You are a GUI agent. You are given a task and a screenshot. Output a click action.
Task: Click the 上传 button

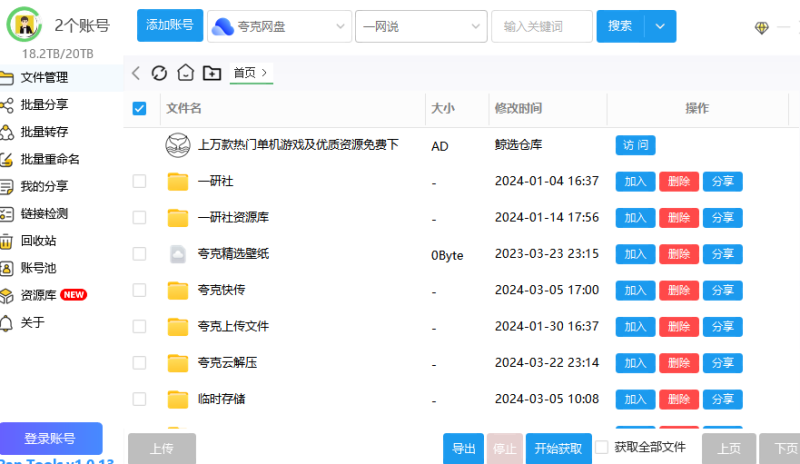(x=162, y=449)
